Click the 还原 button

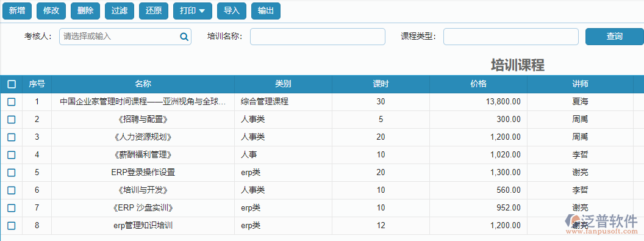coord(154,11)
